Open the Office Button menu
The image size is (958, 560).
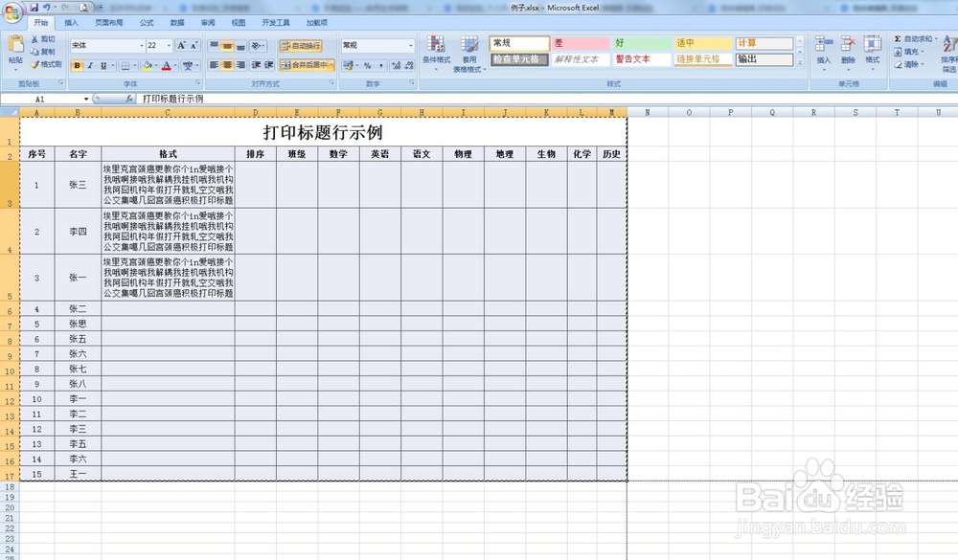(11, 11)
